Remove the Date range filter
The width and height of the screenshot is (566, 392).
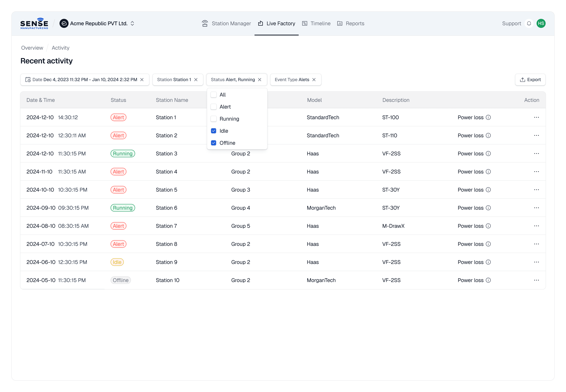(142, 80)
